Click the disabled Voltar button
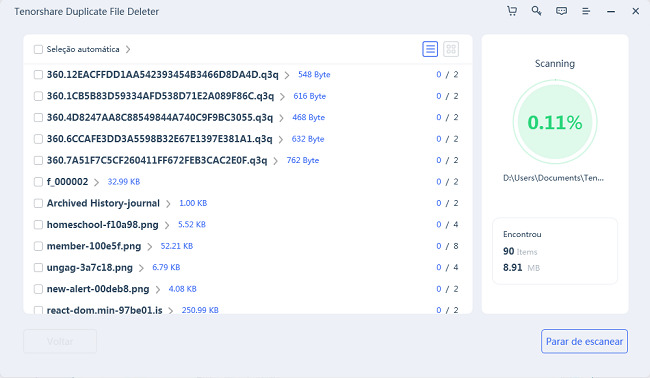 pyautogui.click(x=60, y=342)
